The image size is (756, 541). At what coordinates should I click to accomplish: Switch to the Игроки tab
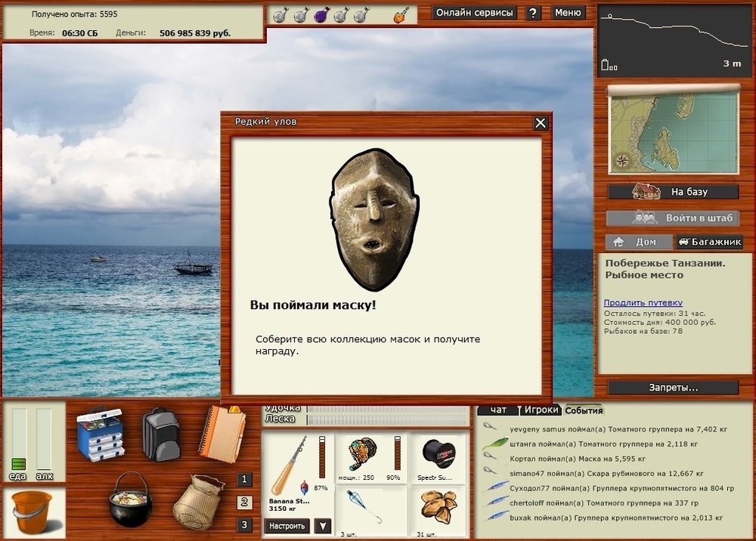tap(541, 410)
